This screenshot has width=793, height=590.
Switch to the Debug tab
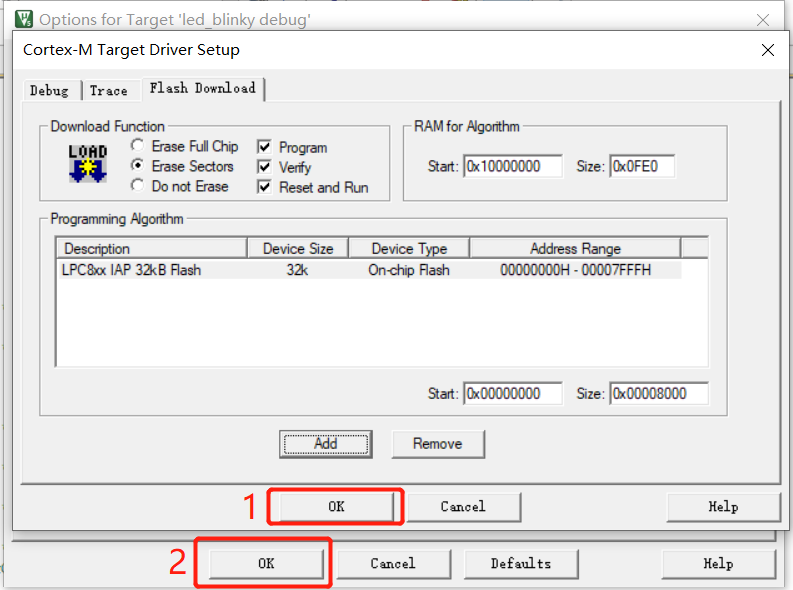click(49, 90)
